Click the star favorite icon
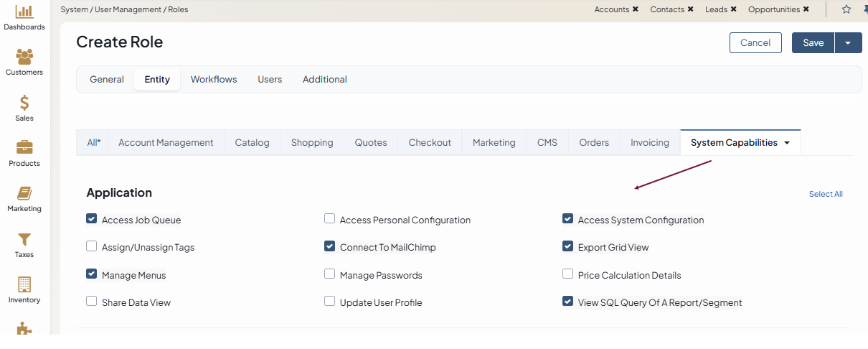This screenshot has height=349, width=868. coord(846,9)
